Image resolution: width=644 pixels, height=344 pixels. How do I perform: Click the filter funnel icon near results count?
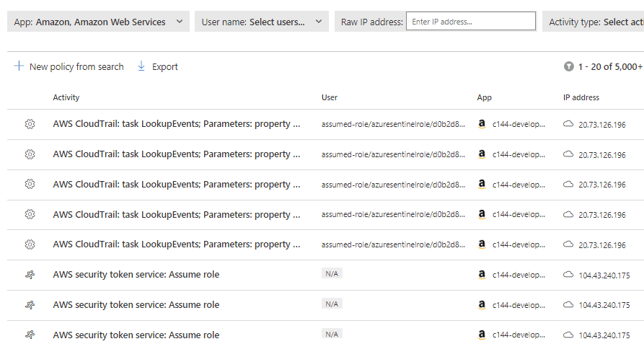click(x=569, y=66)
